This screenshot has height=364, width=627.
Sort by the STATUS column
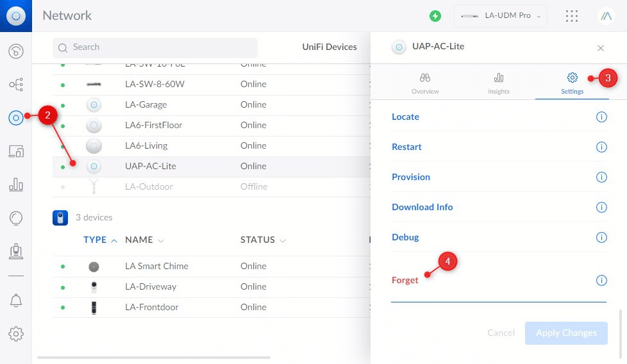click(263, 240)
